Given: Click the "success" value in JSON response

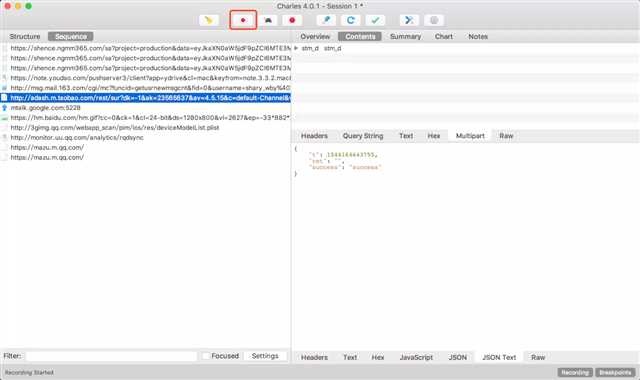Looking at the screenshot, I should point(365,167).
